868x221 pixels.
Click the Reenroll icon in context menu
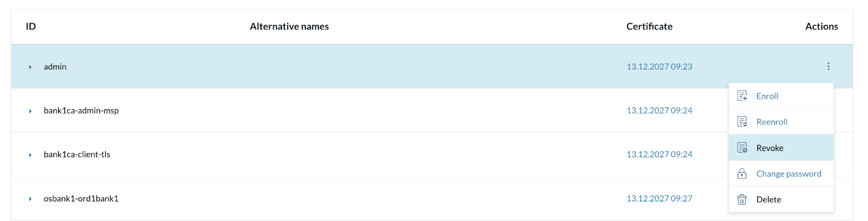(x=742, y=122)
